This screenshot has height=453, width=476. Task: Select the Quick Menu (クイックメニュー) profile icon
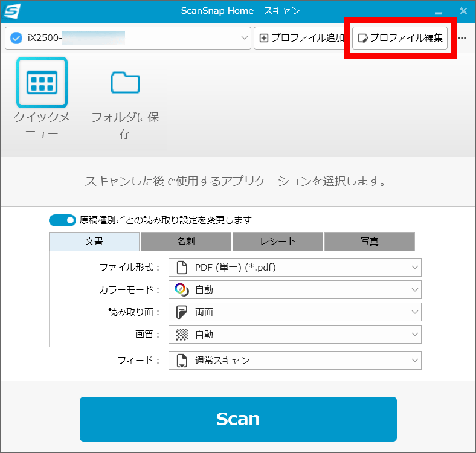click(x=42, y=83)
